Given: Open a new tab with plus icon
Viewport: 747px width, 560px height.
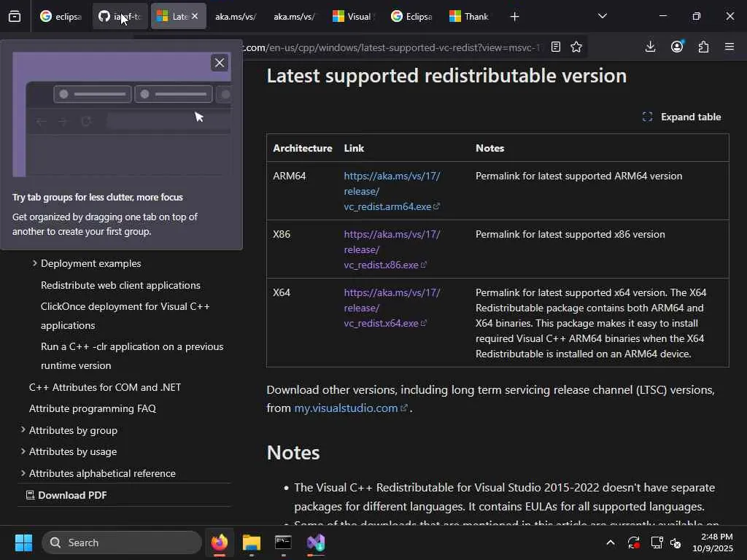Looking at the screenshot, I should point(514,16).
